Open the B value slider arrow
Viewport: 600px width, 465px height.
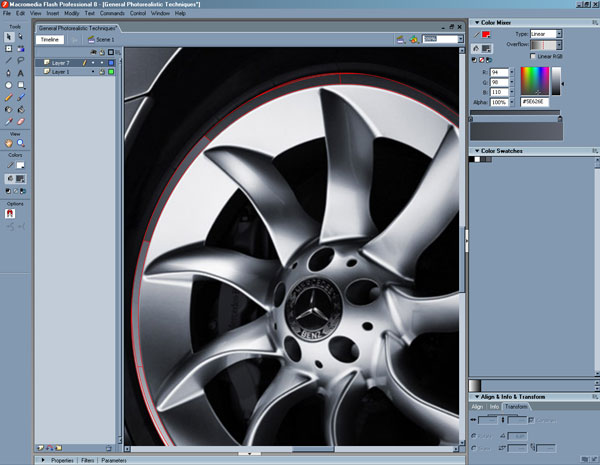click(512, 92)
